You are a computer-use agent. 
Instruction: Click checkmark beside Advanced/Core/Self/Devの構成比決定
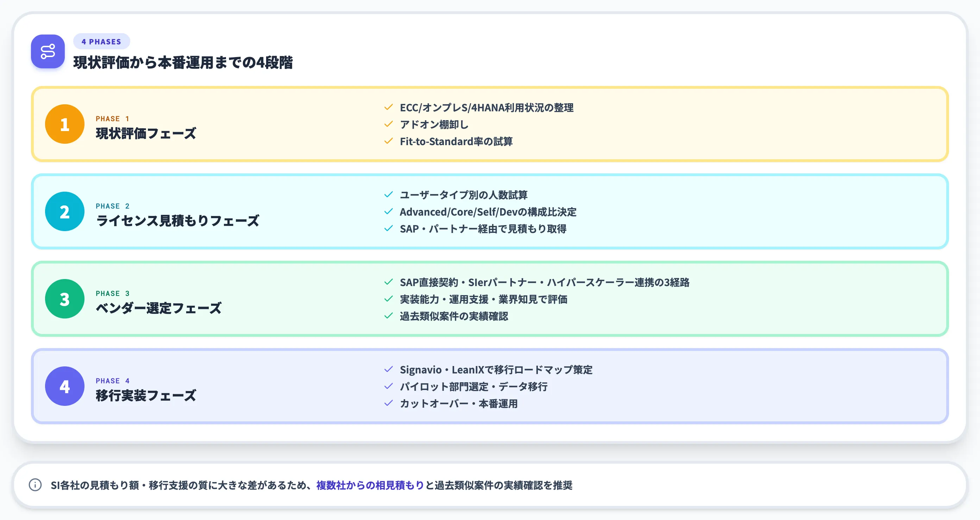pyautogui.click(x=388, y=211)
